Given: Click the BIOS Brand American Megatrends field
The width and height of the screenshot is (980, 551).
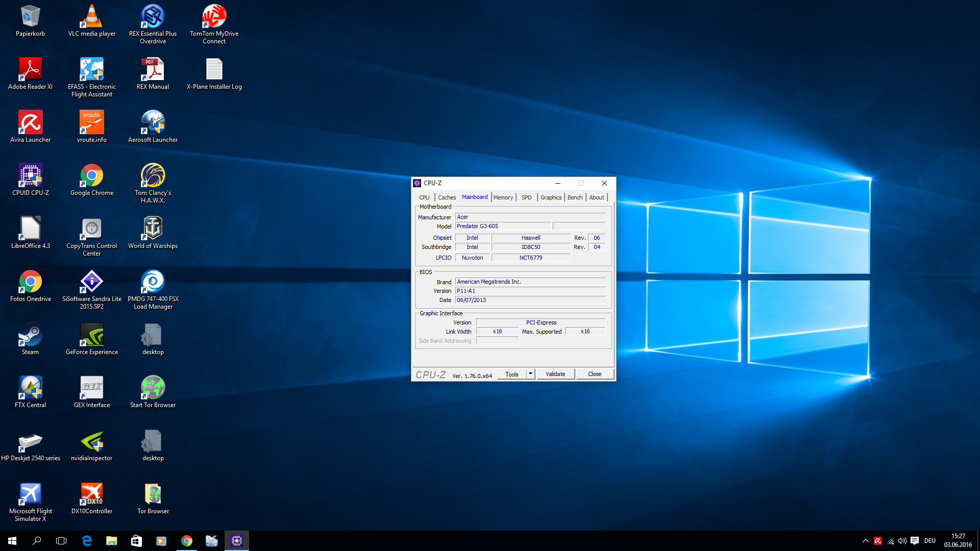Looking at the screenshot, I should (x=530, y=282).
